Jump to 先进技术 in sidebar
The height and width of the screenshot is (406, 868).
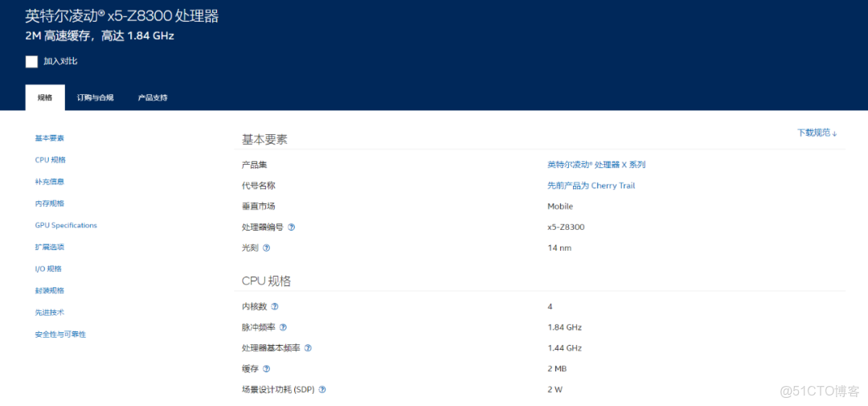point(49,313)
